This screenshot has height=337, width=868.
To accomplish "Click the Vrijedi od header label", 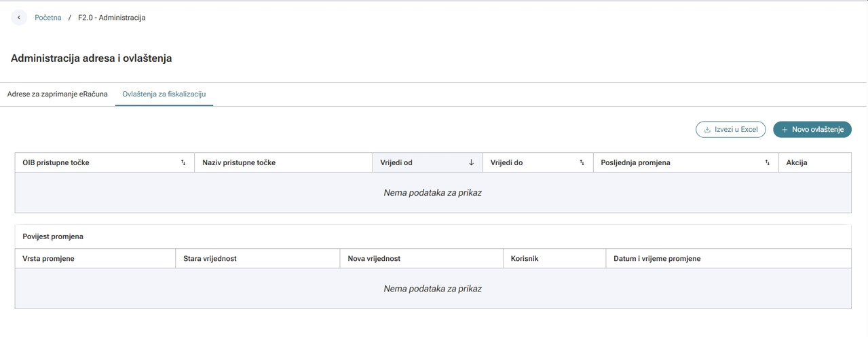I will click(x=396, y=163).
